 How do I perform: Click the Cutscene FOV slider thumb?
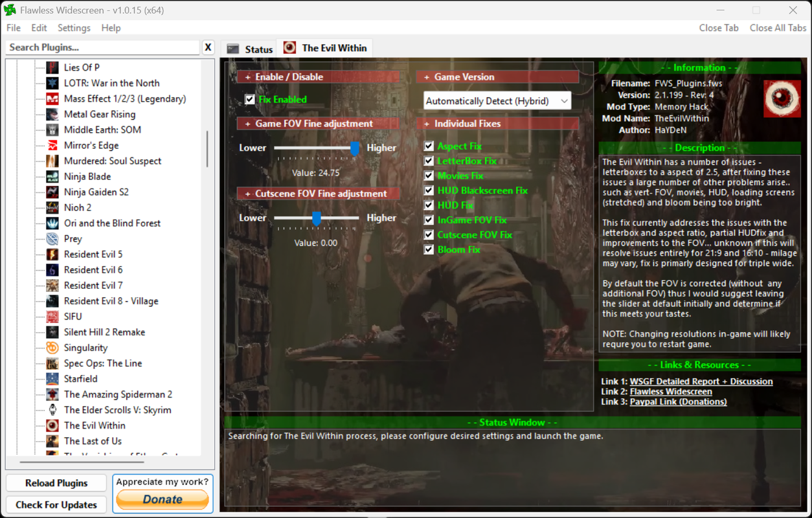(317, 218)
